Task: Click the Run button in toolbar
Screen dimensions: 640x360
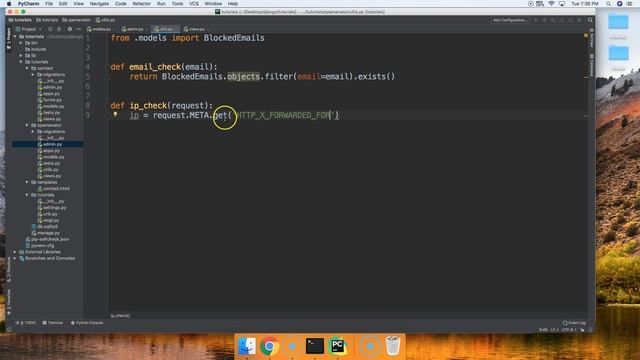Action: pos(536,20)
